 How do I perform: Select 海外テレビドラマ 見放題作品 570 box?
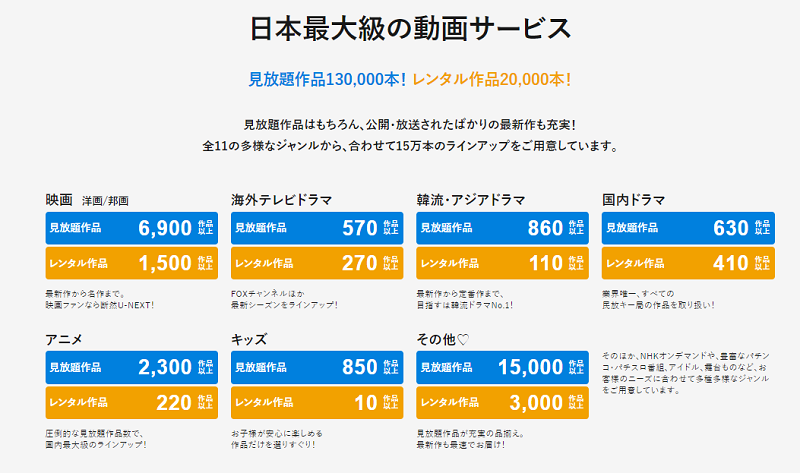point(317,228)
